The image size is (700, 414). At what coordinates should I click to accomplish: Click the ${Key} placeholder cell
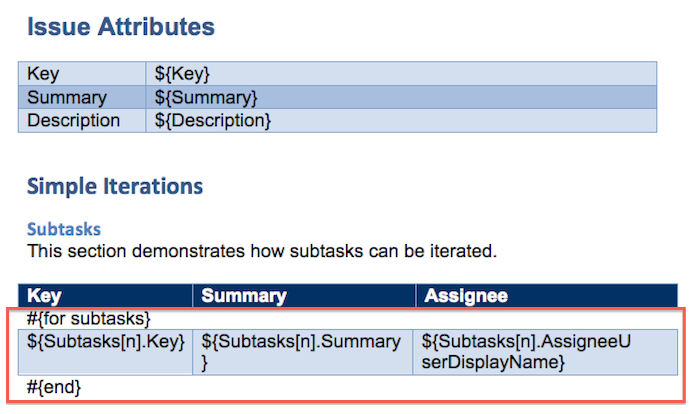(x=401, y=74)
